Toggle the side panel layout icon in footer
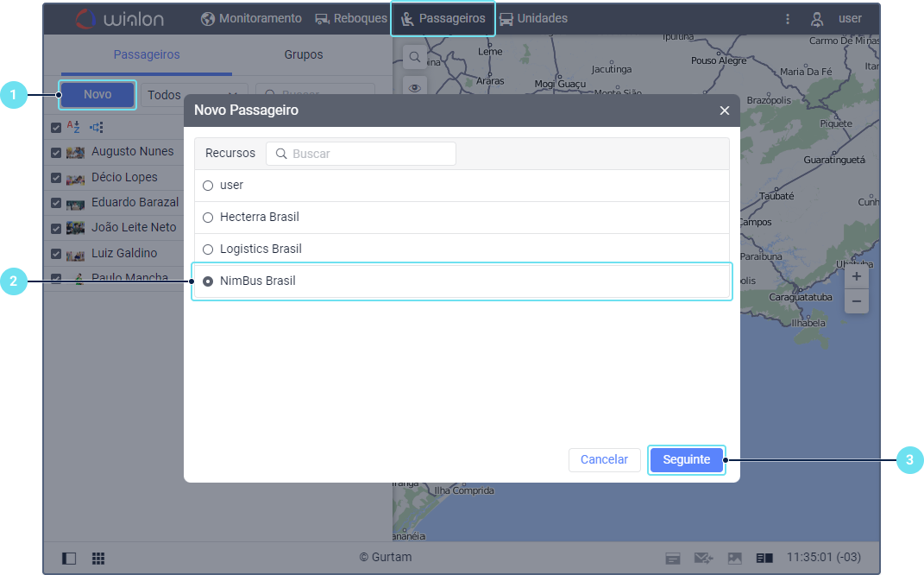The image size is (924, 575). pyautogui.click(x=69, y=558)
